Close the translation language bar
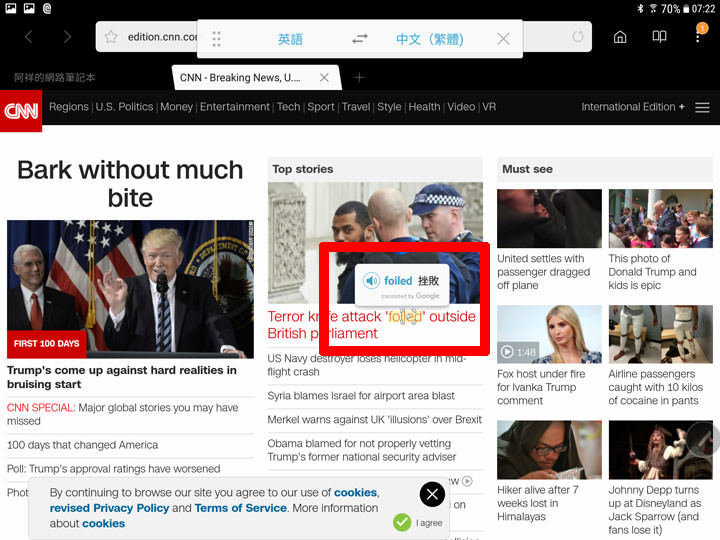The width and height of the screenshot is (720, 540). click(503, 39)
